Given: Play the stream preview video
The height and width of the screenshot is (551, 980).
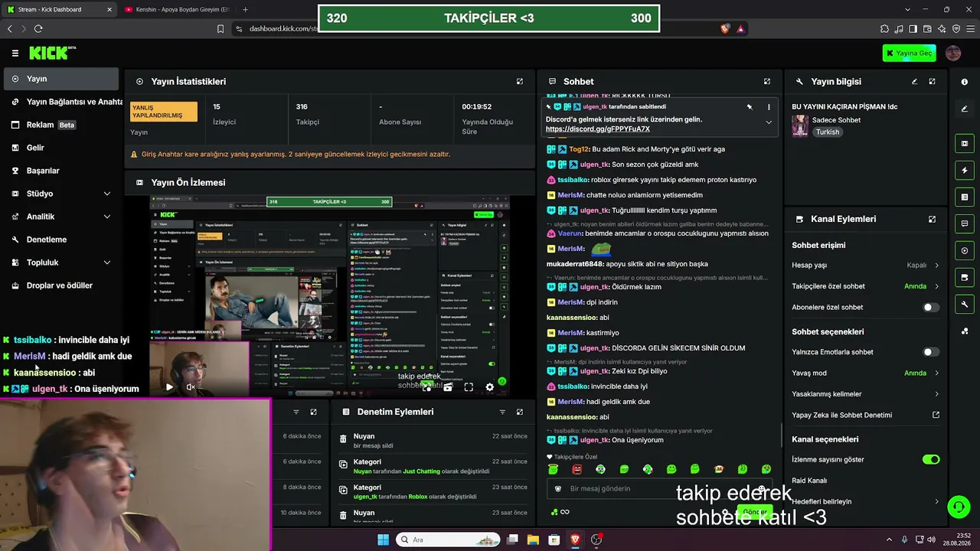Looking at the screenshot, I should coord(169,387).
